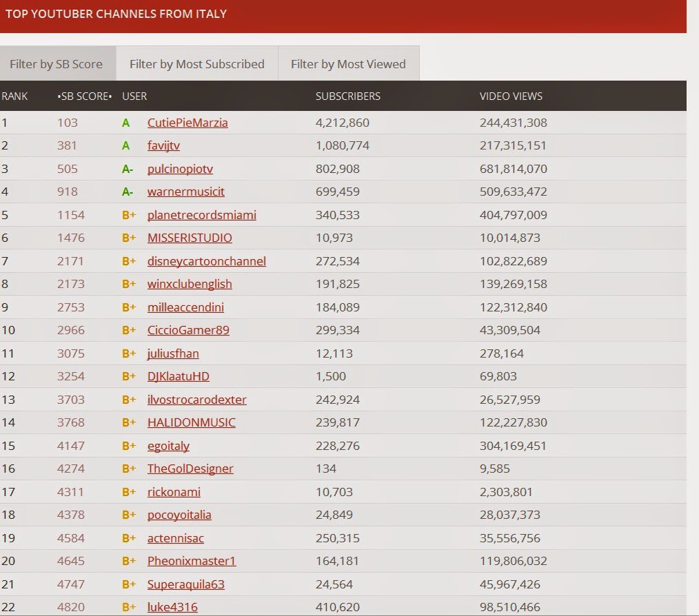Screen dimensions: 699x616
Task: Select SB score 2966 for CiccioGamer89
Action: pyautogui.click(x=71, y=330)
